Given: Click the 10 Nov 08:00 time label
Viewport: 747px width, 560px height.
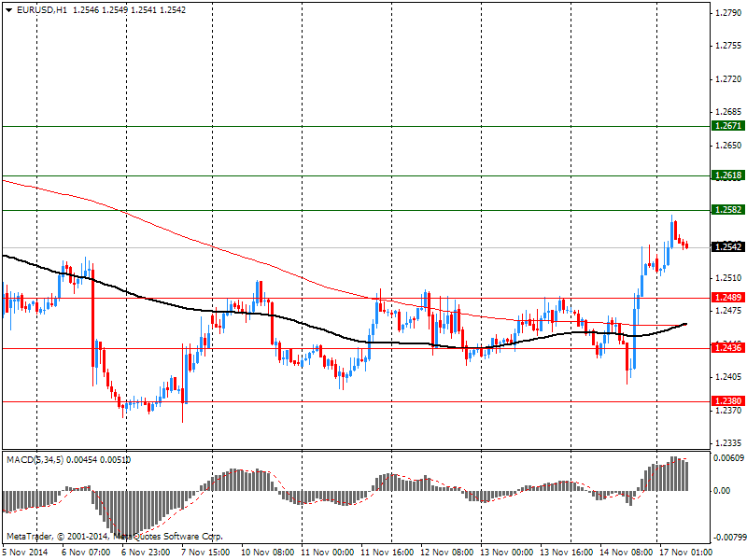Looking at the screenshot, I should point(267,553).
